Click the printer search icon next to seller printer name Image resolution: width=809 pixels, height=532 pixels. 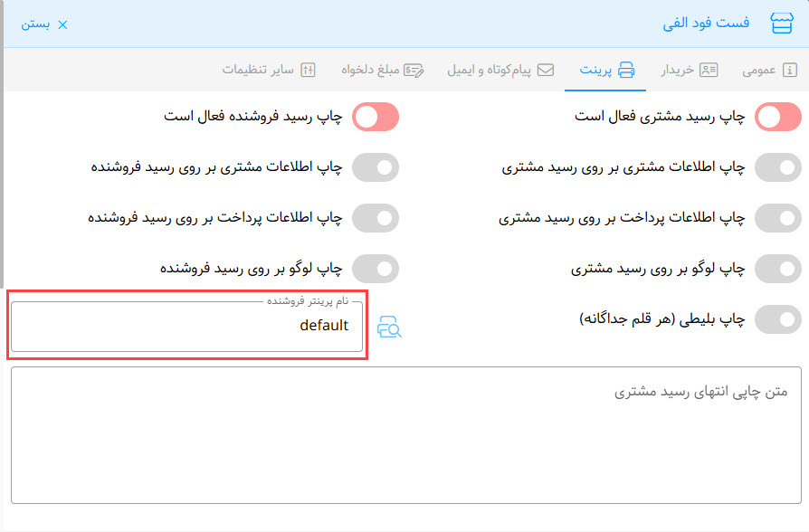pyautogui.click(x=389, y=327)
